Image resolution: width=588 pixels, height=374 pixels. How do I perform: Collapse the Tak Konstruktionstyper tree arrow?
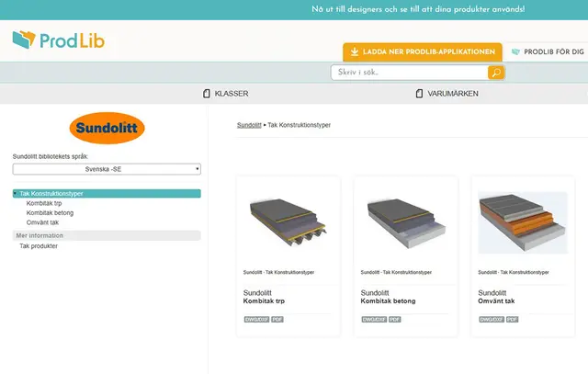click(15, 194)
